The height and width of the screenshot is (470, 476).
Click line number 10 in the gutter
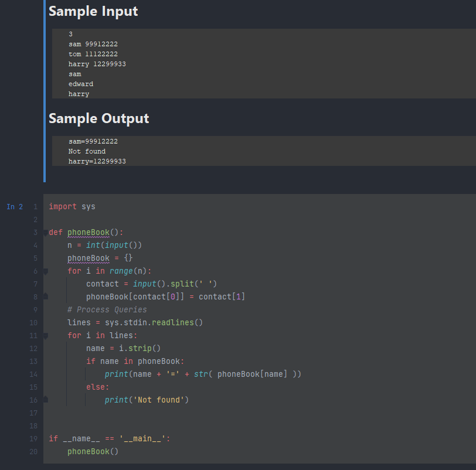coord(33,323)
